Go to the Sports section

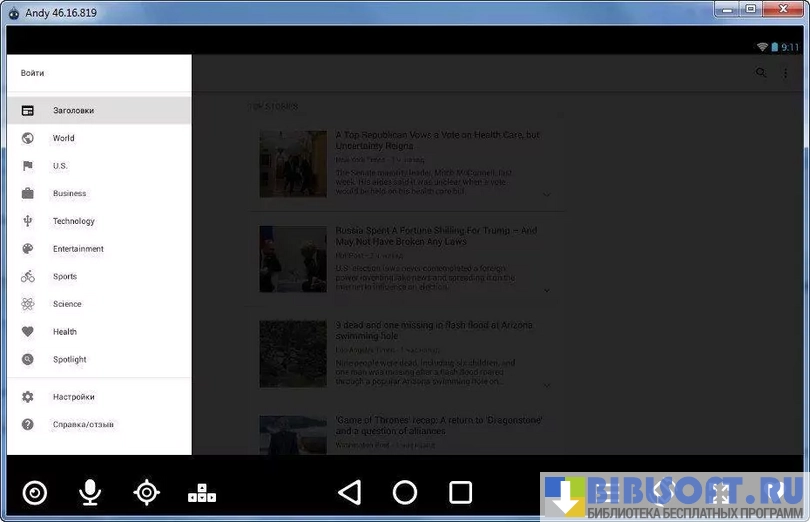pyautogui.click(x=65, y=276)
